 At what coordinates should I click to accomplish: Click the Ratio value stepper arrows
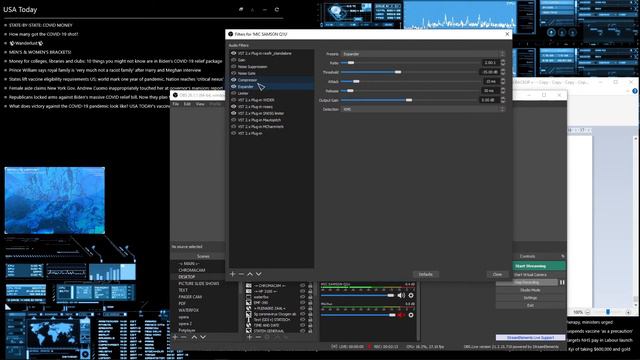coord(502,63)
